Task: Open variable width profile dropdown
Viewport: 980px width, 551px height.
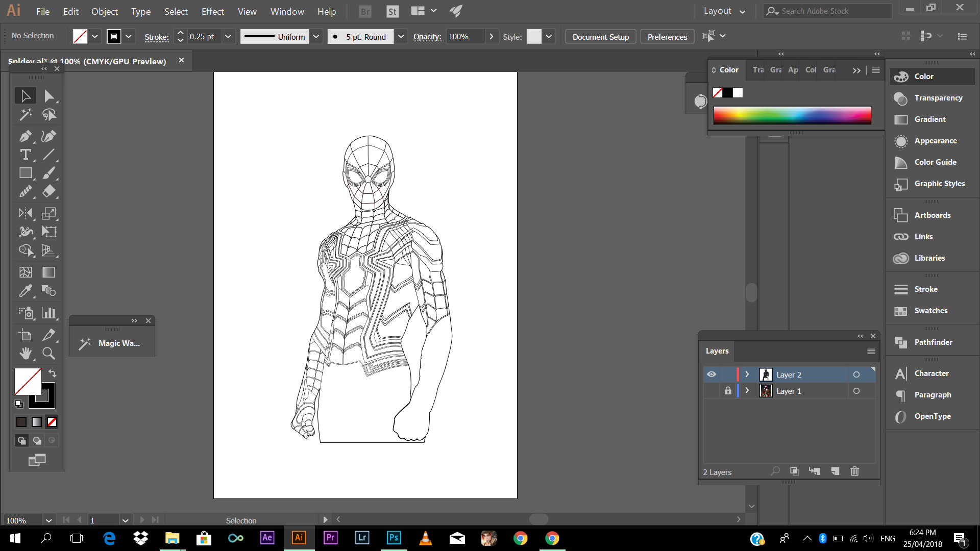Action: pos(316,37)
